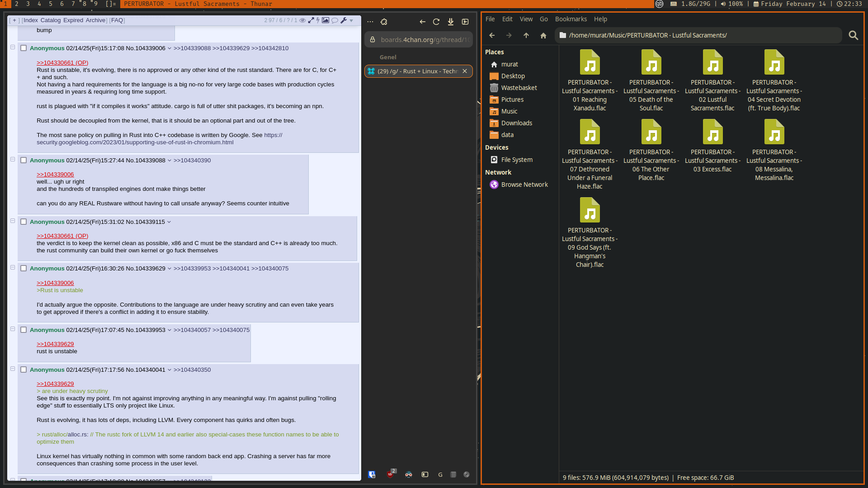Viewport: 868px width, 488px height.
Task: Click the eye icon in 4chan header bar
Action: [303, 20]
